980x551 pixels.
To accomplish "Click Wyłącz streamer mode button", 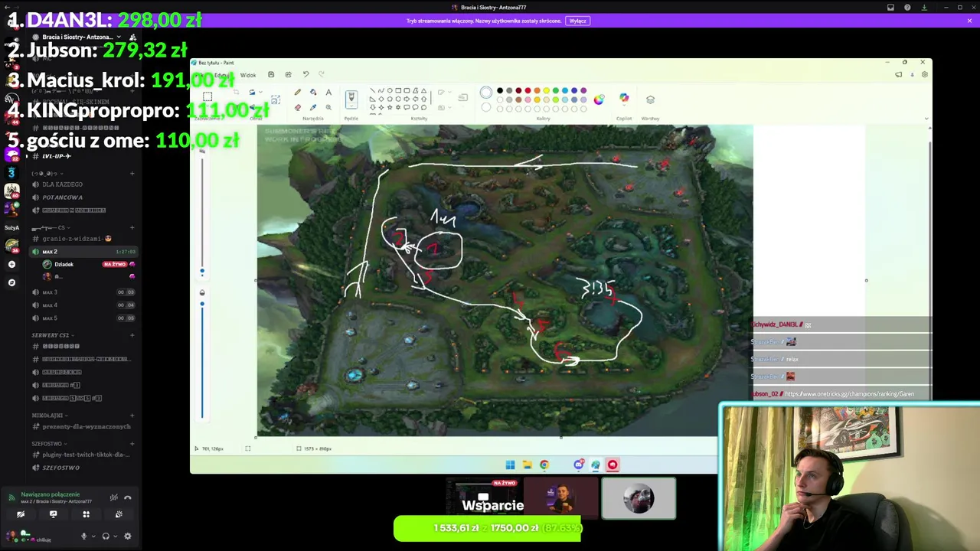I will click(x=578, y=21).
